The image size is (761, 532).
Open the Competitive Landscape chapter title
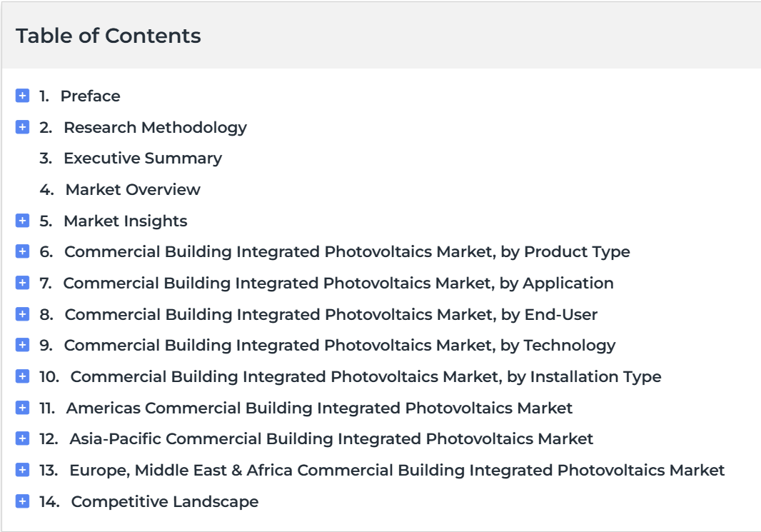tap(164, 501)
